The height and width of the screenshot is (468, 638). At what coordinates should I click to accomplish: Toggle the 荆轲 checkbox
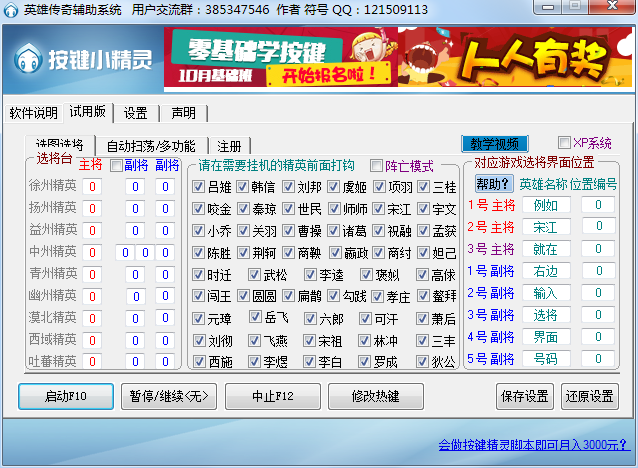pos(243,253)
